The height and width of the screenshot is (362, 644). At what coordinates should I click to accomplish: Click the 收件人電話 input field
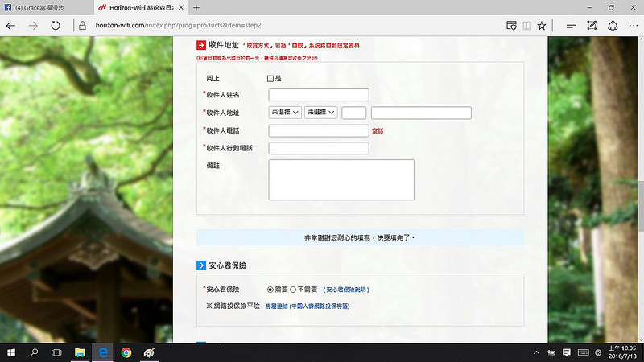tap(319, 130)
